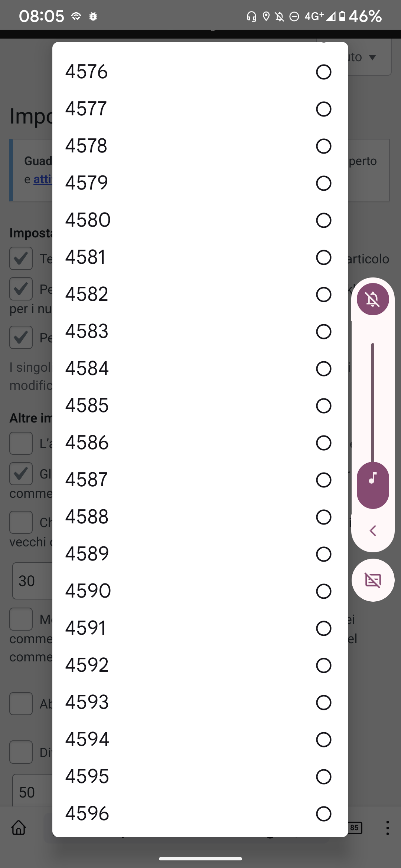
Task: Open the tab counter showing 85
Action: point(355,828)
